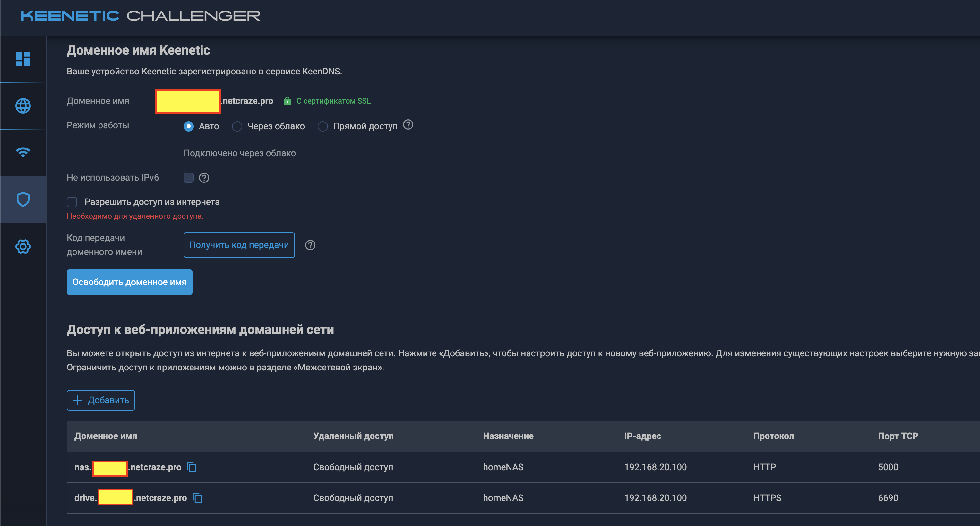The height and width of the screenshot is (526, 980).
Task: Click the Добавить button
Action: [x=101, y=400]
